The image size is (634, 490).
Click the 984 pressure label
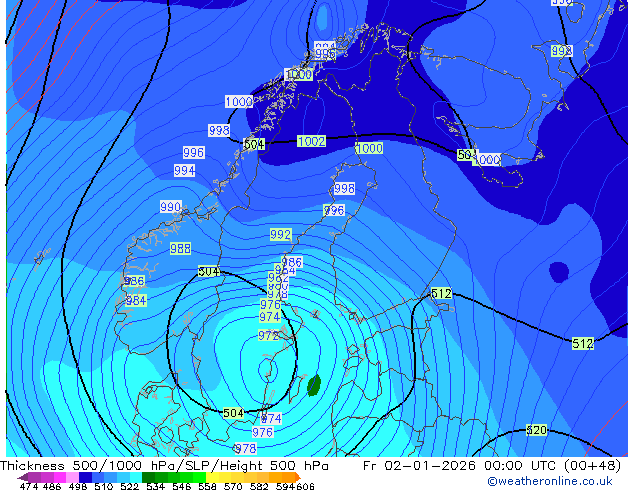(136, 300)
